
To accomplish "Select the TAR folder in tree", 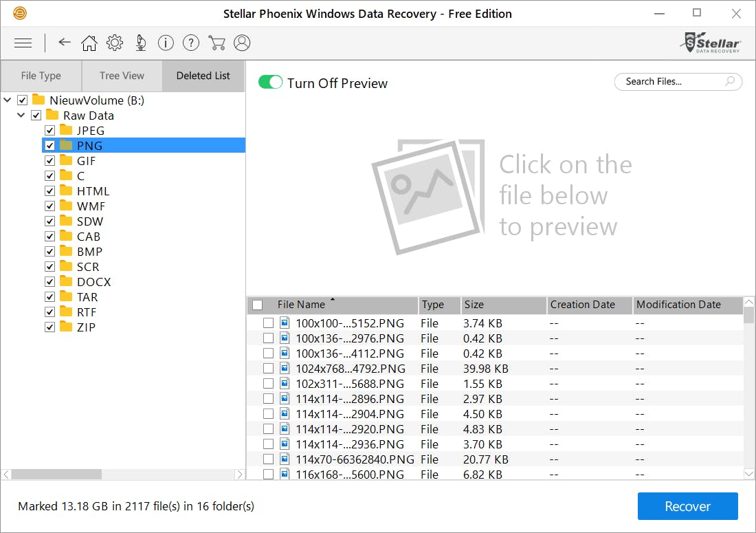I will 87,296.
